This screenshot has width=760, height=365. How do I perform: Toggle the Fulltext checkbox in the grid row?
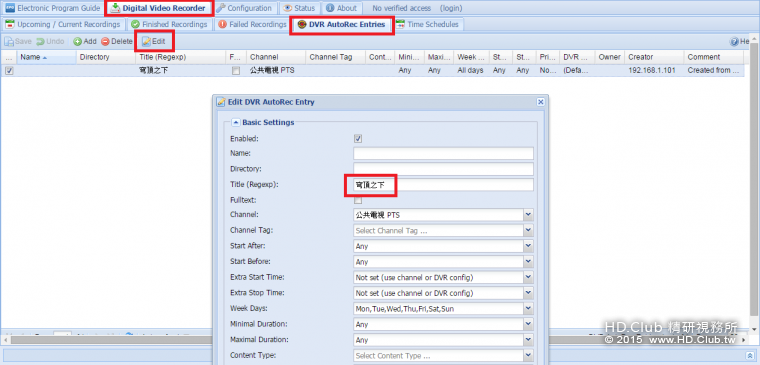click(x=236, y=71)
